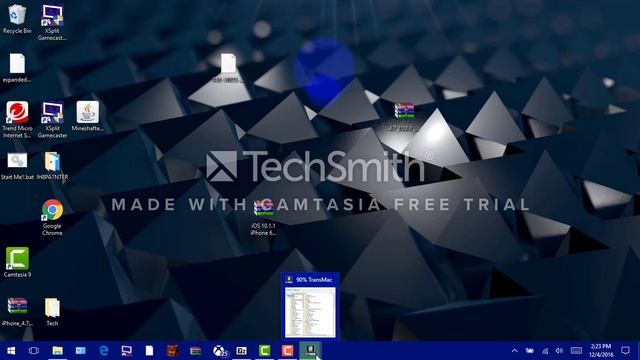Open 7-Zip from the taskbar
This screenshot has height=360, width=640.
coord(242,351)
